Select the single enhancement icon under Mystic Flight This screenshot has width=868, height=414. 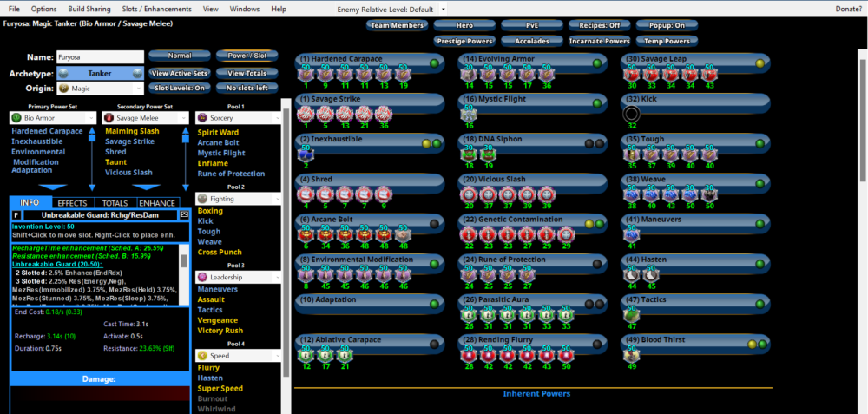[x=469, y=113]
